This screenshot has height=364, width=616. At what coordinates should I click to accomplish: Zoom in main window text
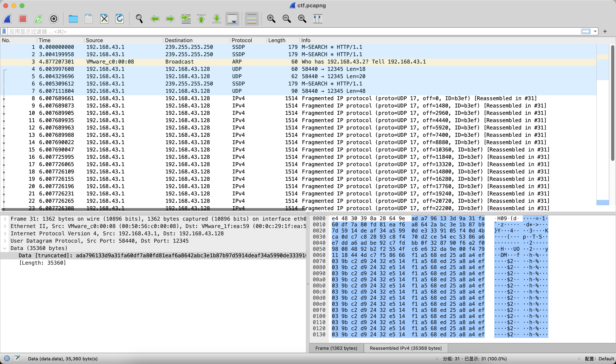tap(271, 19)
